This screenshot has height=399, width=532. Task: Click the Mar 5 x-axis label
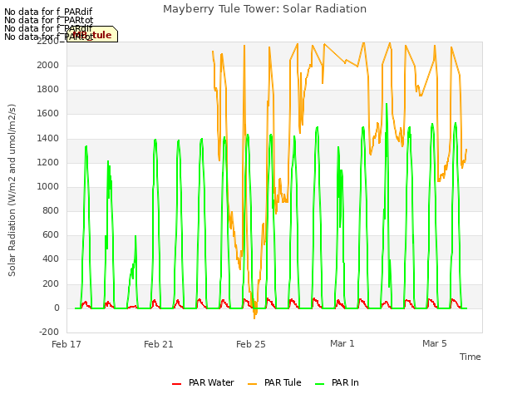tap(435, 343)
